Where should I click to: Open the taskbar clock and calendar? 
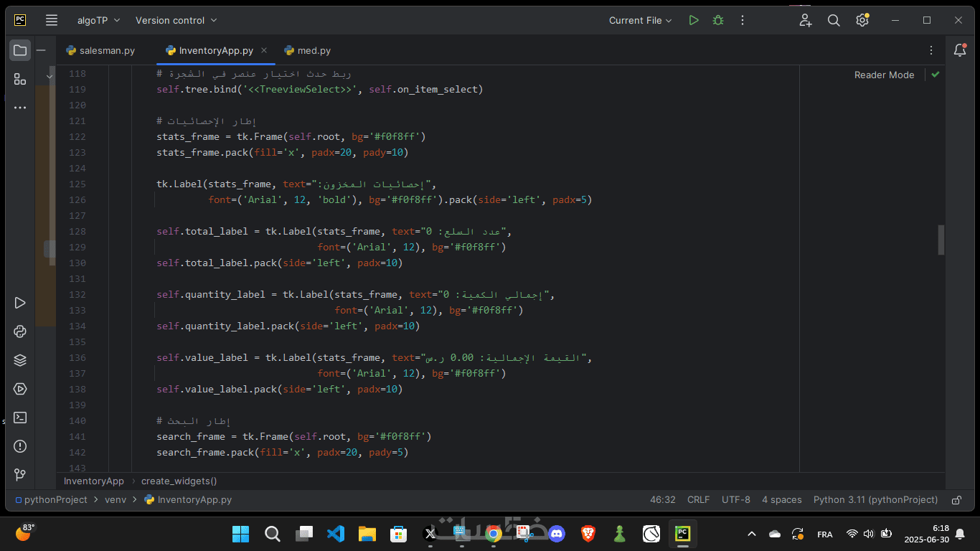926,534
